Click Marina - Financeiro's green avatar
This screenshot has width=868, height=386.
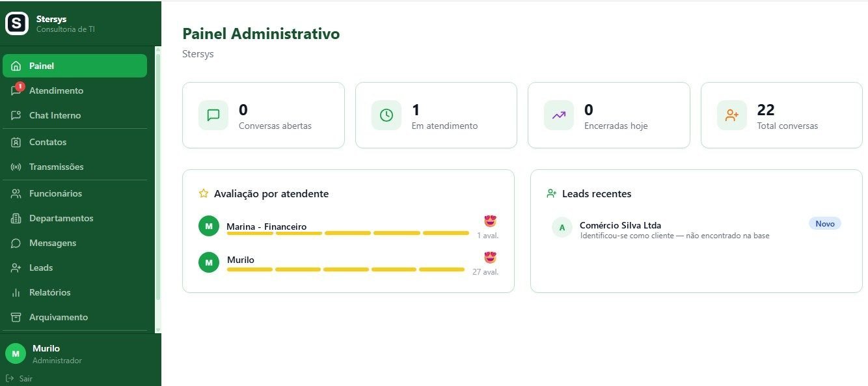coord(209,226)
